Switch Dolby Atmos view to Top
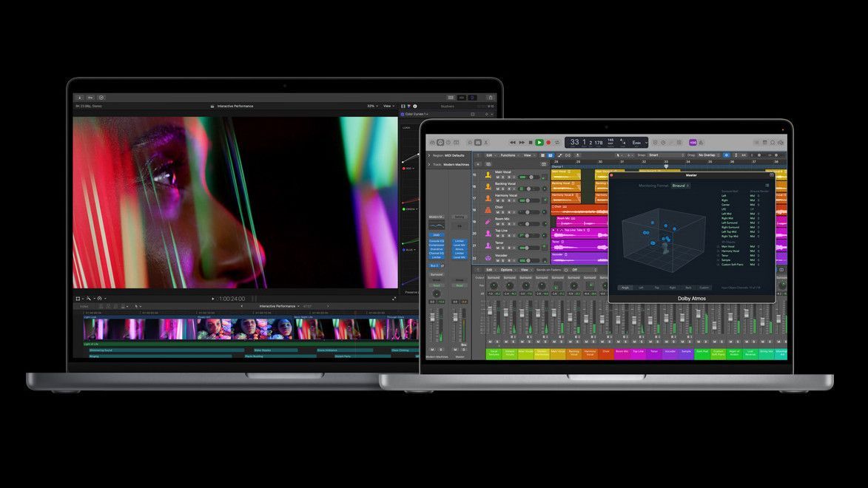The width and height of the screenshot is (868, 488). point(656,288)
